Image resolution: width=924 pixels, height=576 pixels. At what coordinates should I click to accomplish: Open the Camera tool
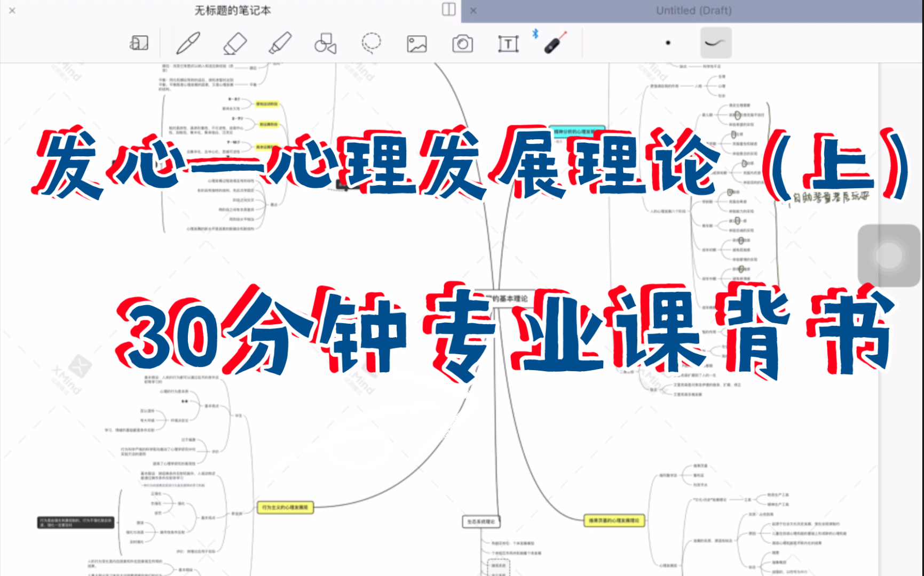coord(462,44)
